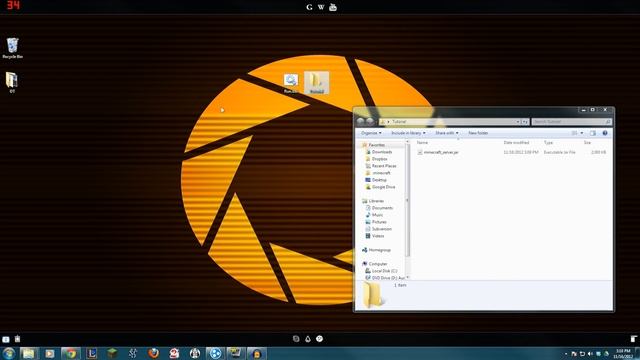Open Google Drive in navigation pane

(380, 187)
